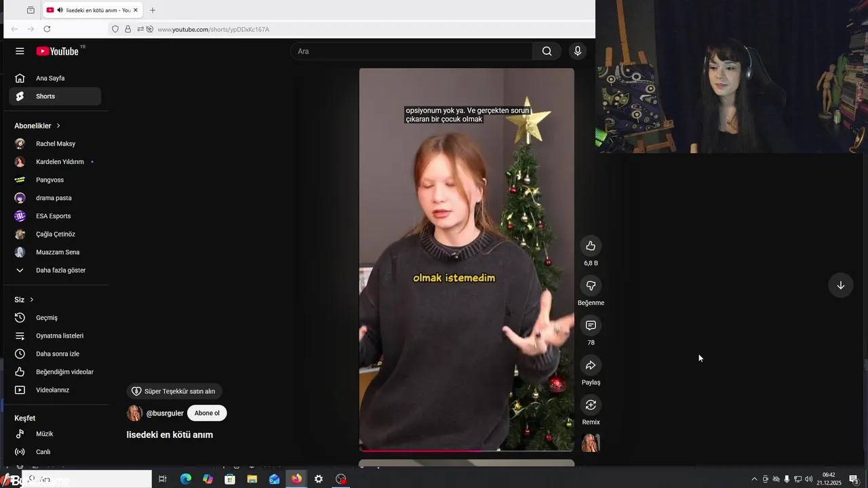Viewport: 868px width, 488px height.
Task: Open Microsoft Store from taskbar
Action: point(230,479)
